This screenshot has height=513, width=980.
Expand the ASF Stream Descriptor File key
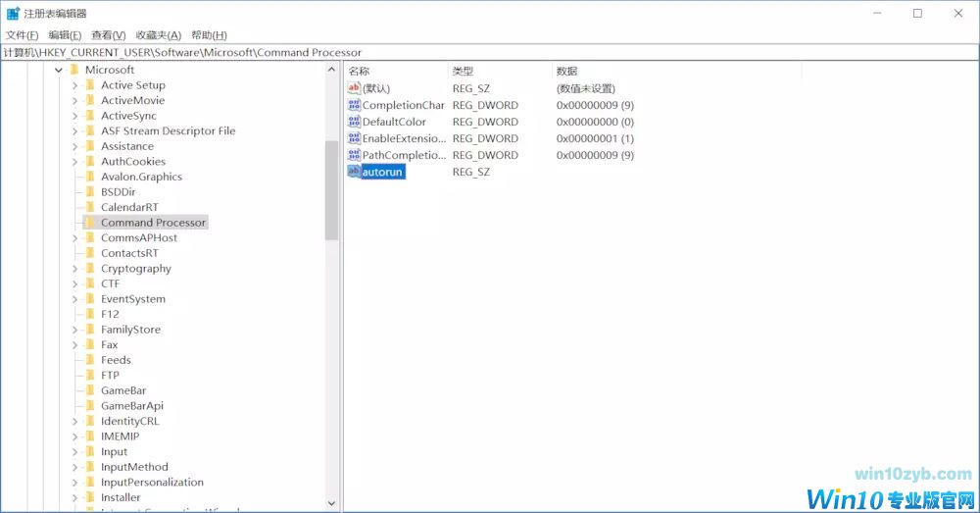(74, 130)
